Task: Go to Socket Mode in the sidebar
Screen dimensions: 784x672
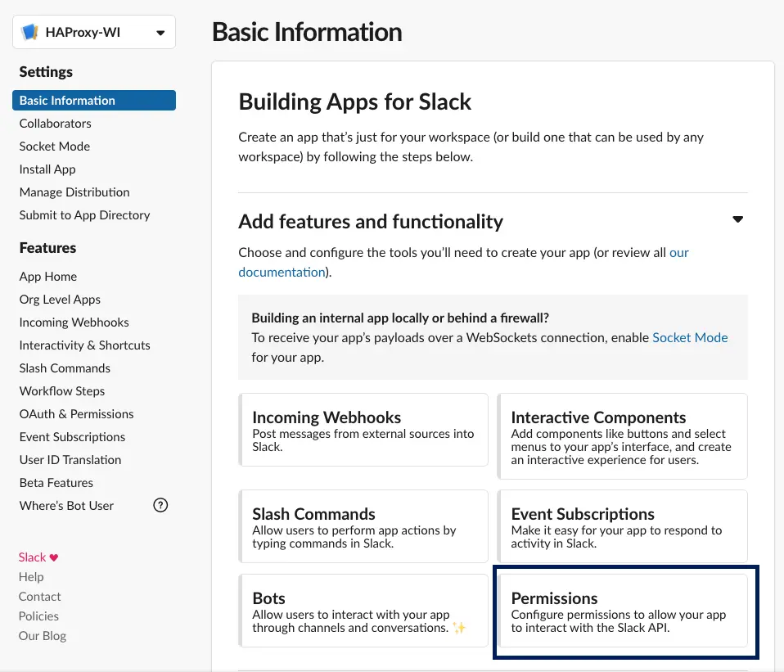Action: click(54, 146)
